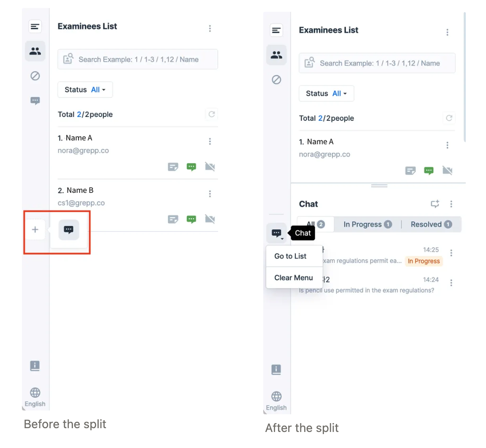Open the chat popup icon beside the plus
The width and height of the screenshot is (486, 448).
(x=68, y=229)
